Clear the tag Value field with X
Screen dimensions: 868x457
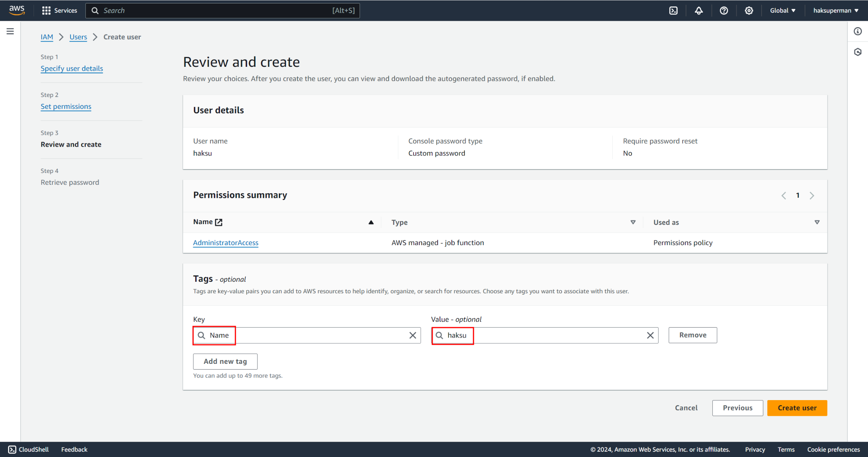(x=650, y=335)
